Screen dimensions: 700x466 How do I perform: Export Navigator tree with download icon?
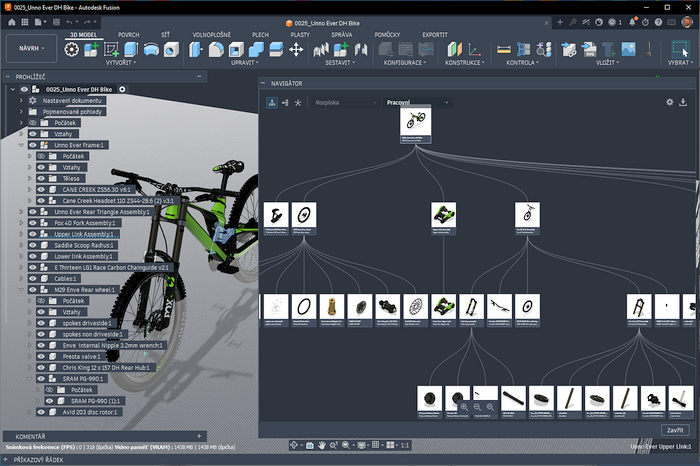[x=683, y=102]
